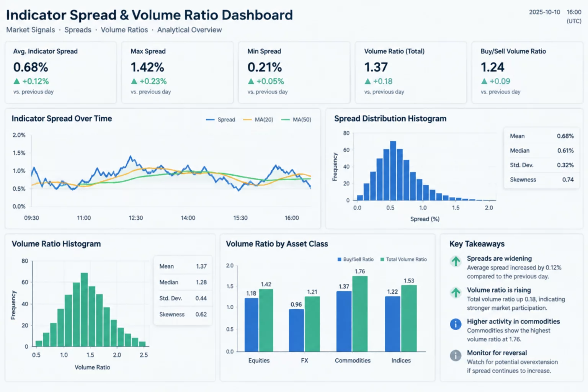The height and width of the screenshot is (392, 588).
Task: Click the 'Volume Ratio by Asset Class' title
Action: [x=277, y=244]
